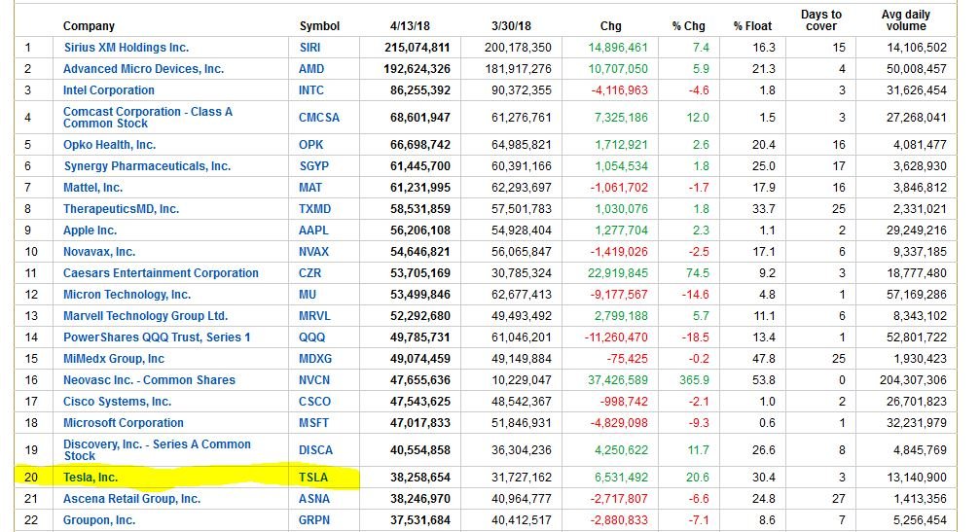Open the Micron Technology, Inc. link
This screenshot has width=980, height=532.
tap(127, 294)
